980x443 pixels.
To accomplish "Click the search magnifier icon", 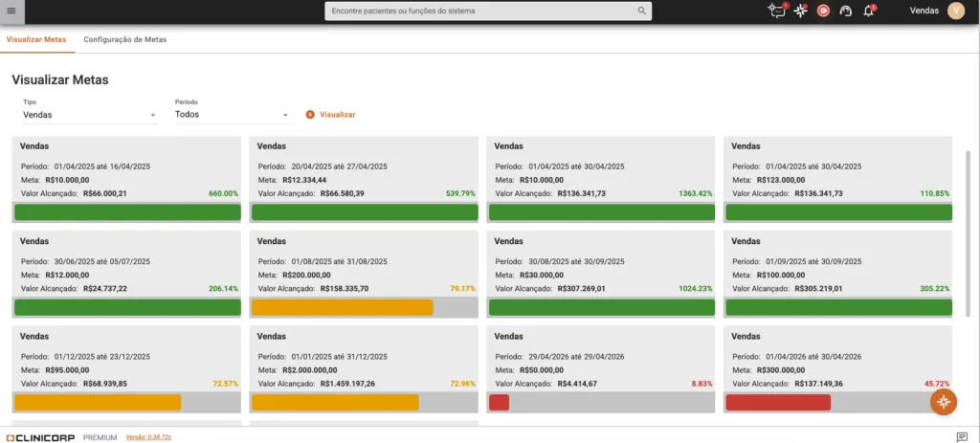I will [641, 11].
